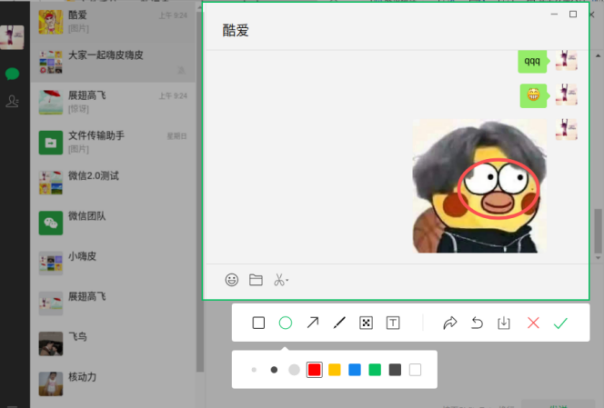Open the 文件传输助手 chat
The image size is (604, 408).
click(x=113, y=142)
